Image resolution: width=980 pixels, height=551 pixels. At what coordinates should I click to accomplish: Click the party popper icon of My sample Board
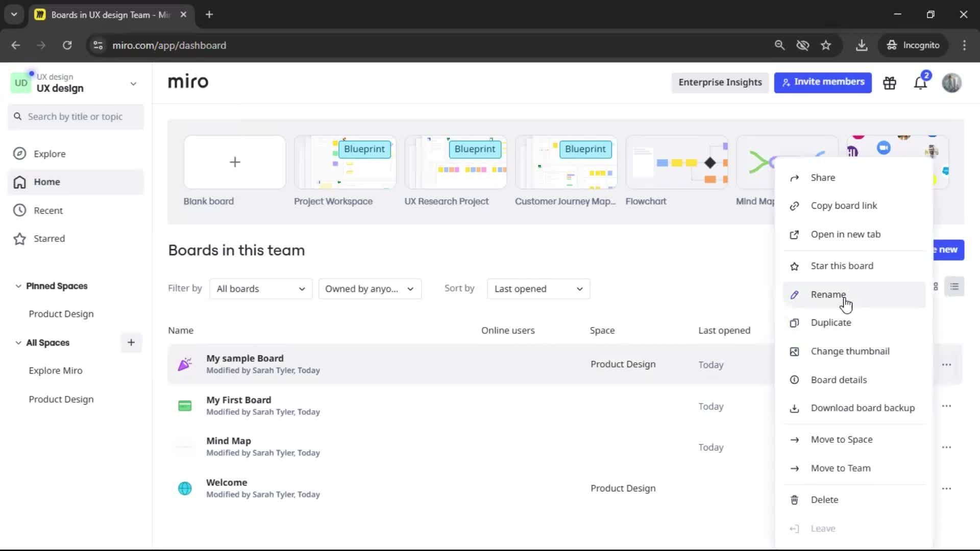(x=185, y=364)
